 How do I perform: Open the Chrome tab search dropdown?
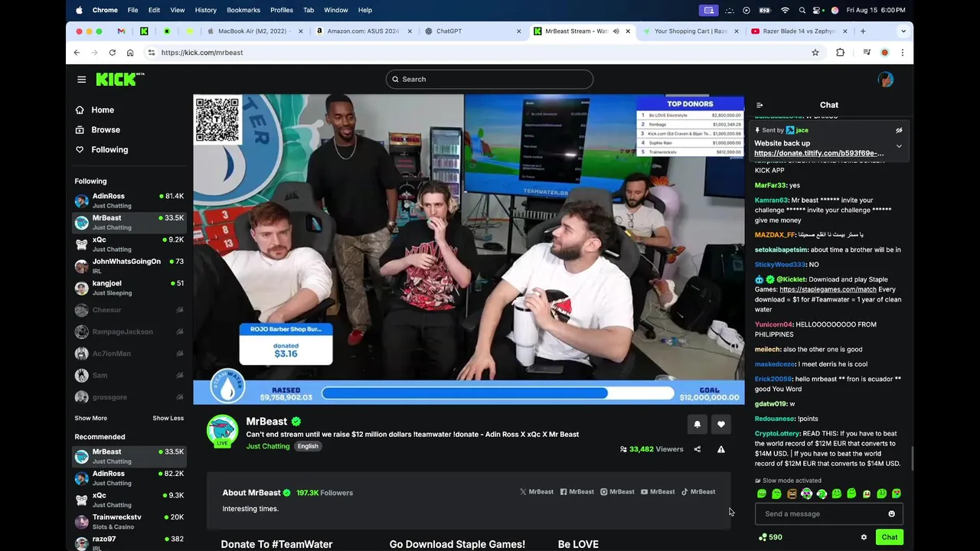coord(903,31)
